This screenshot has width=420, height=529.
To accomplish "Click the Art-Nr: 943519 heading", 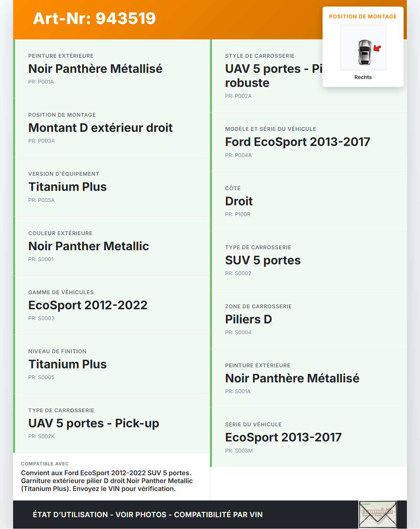I will pos(94,18).
